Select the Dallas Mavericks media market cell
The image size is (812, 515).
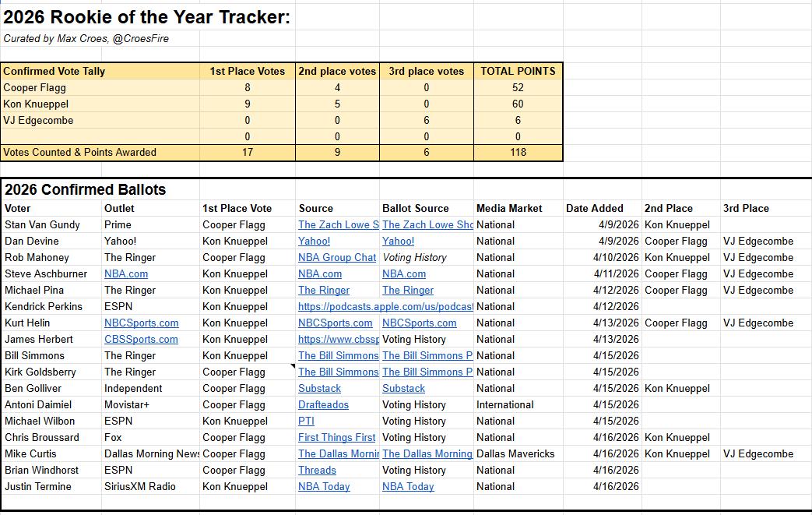pos(515,453)
